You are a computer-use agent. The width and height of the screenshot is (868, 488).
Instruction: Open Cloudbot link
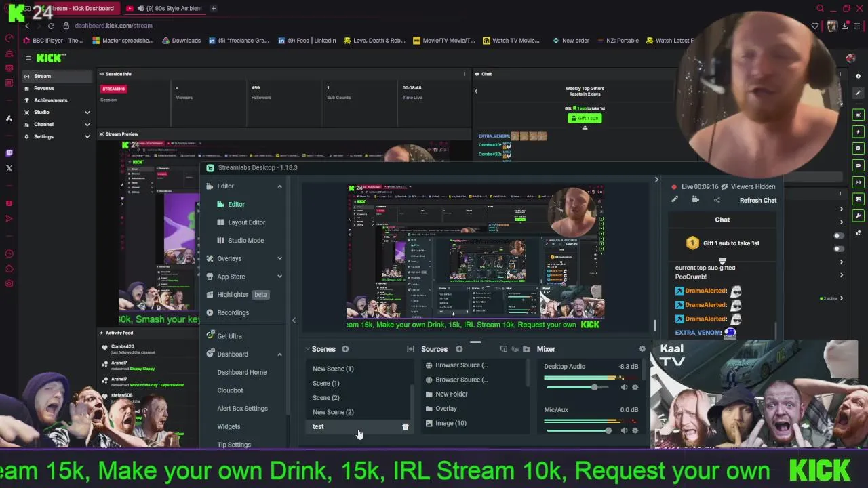pos(230,390)
